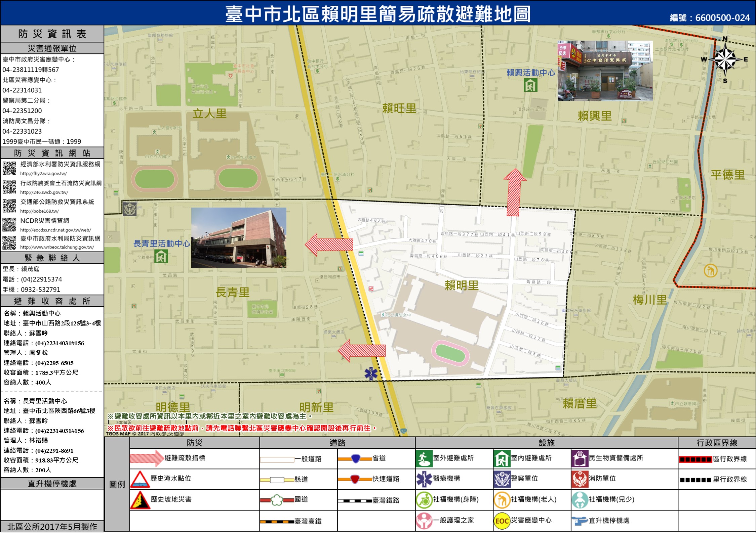Click the map title 臺中市北區賴明里簡易疏散避難地圖
This screenshot has width=756, height=533.
coord(378,14)
